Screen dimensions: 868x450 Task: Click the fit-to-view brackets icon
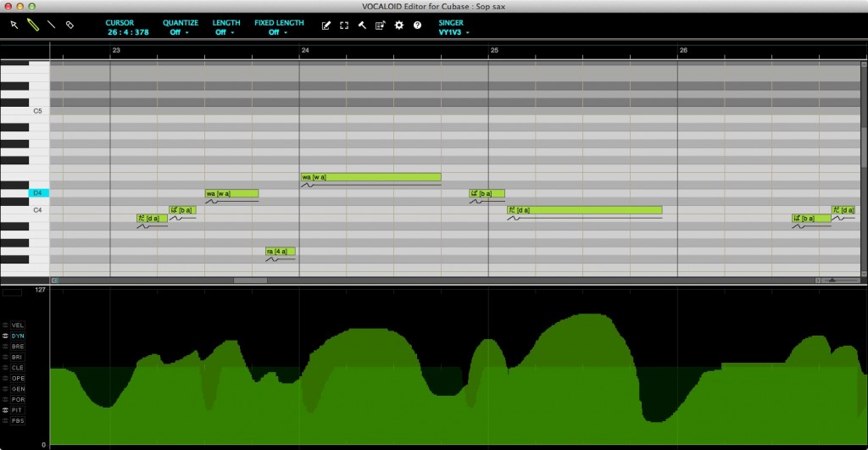pyautogui.click(x=344, y=25)
